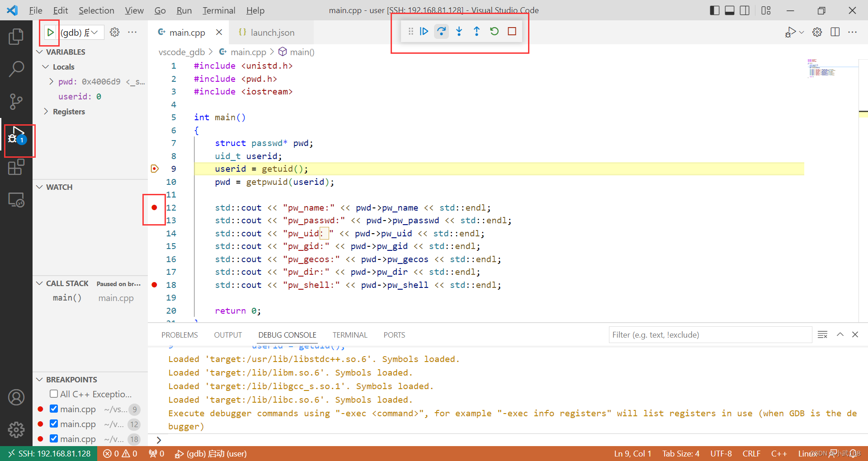Toggle primary side bar layout icon

pos(715,10)
